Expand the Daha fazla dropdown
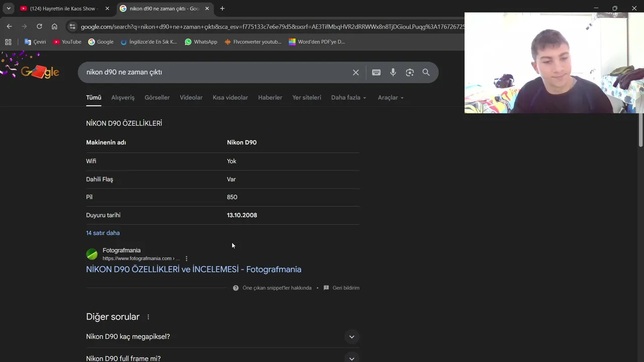The width and height of the screenshot is (644, 362). [x=349, y=98]
